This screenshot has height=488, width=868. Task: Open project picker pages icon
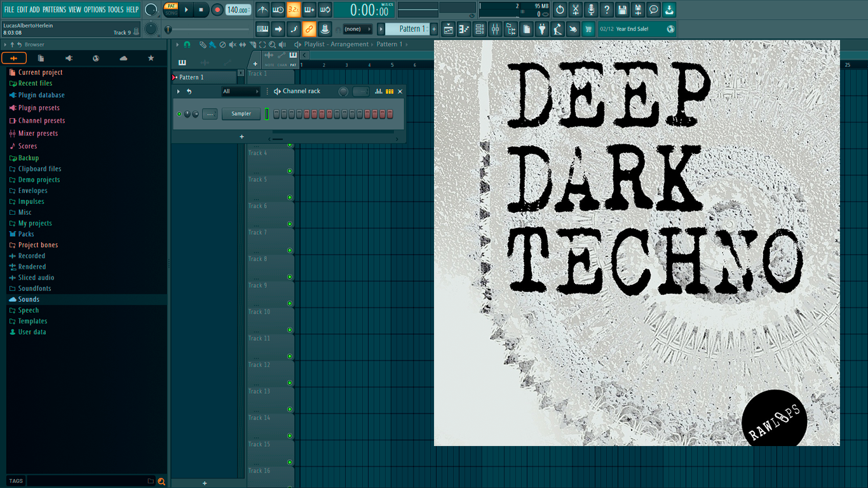pyautogui.click(x=527, y=29)
